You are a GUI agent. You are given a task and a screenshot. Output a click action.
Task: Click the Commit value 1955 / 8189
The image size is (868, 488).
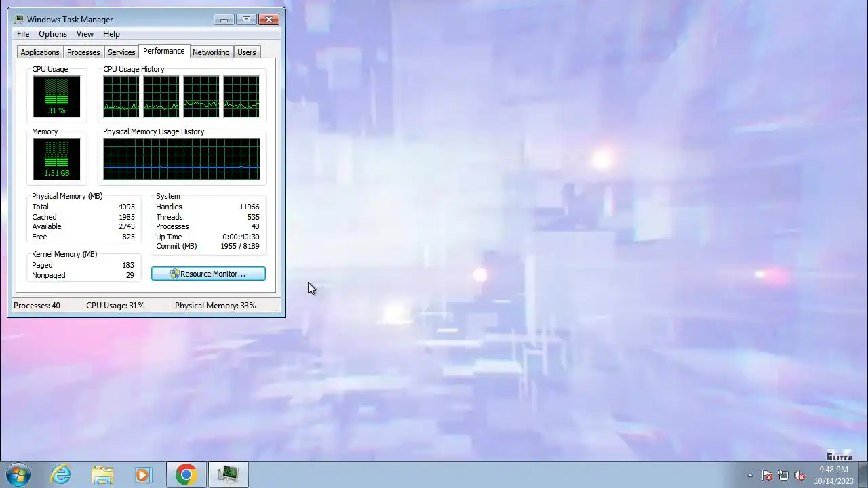point(239,246)
